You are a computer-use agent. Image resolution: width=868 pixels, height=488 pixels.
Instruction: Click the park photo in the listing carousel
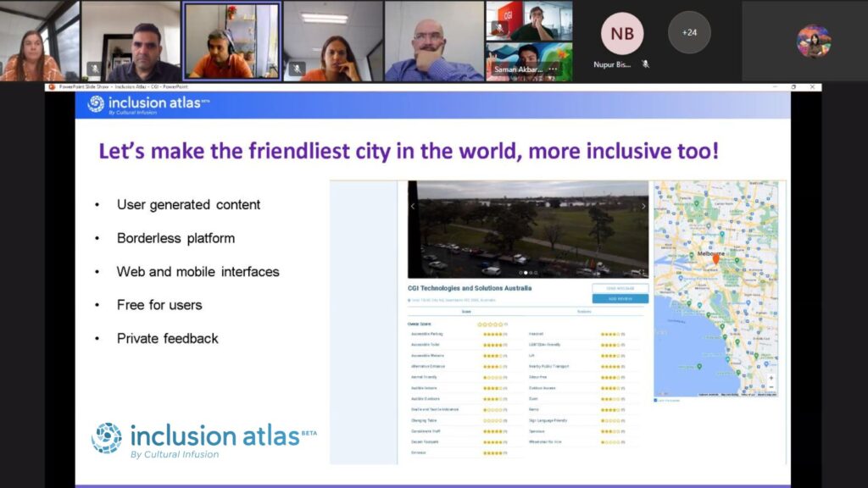[x=528, y=229]
